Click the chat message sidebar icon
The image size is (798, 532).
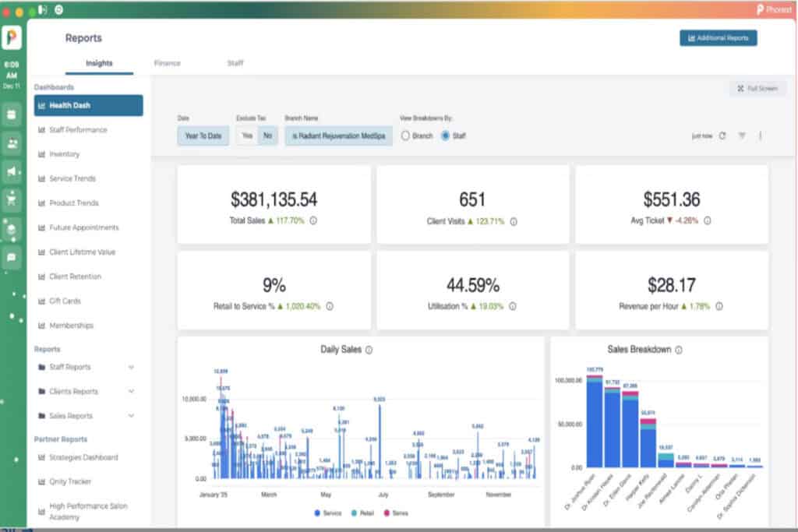tap(12, 256)
